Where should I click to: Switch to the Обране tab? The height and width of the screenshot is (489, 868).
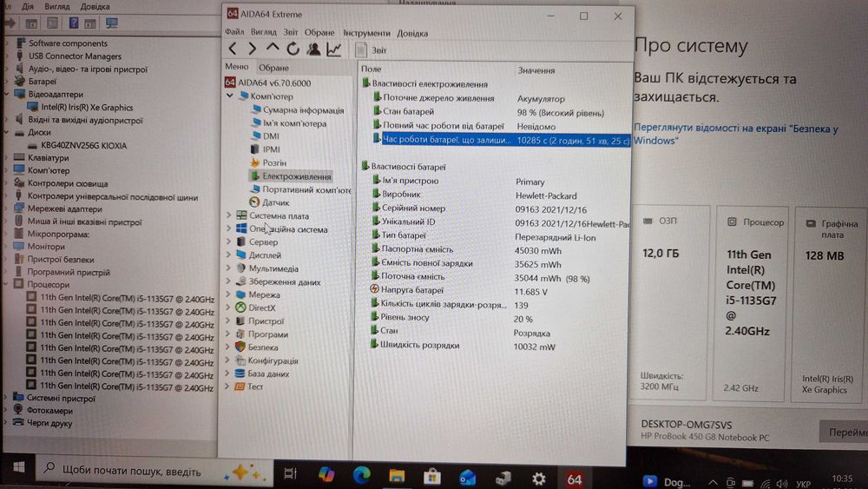(x=273, y=68)
